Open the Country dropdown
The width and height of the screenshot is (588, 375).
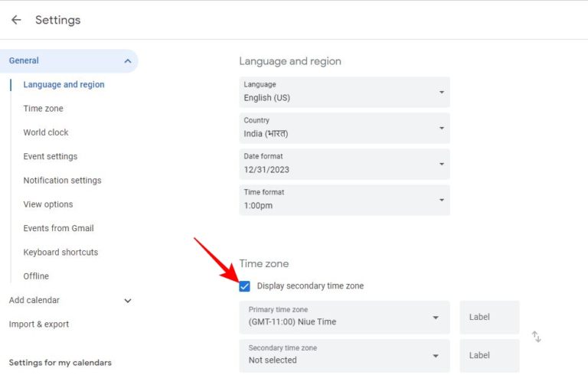pyautogui.click(x=344, y=128)
